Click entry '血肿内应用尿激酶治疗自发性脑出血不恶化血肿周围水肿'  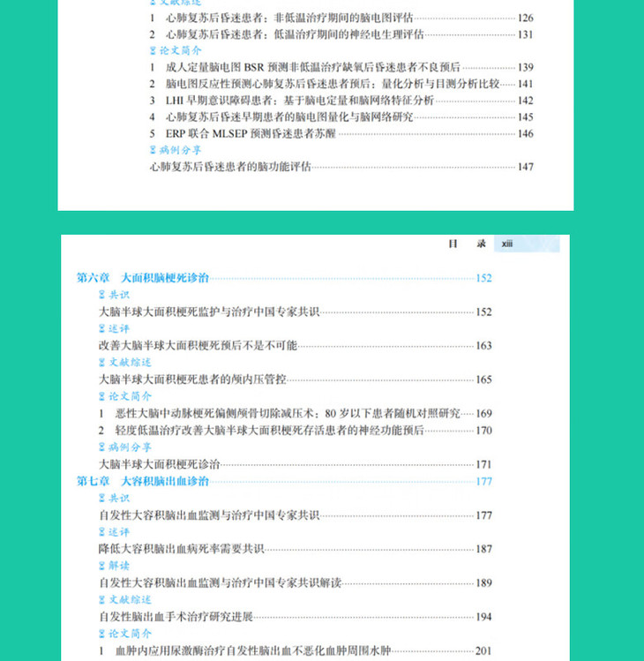tap(253, 651)
